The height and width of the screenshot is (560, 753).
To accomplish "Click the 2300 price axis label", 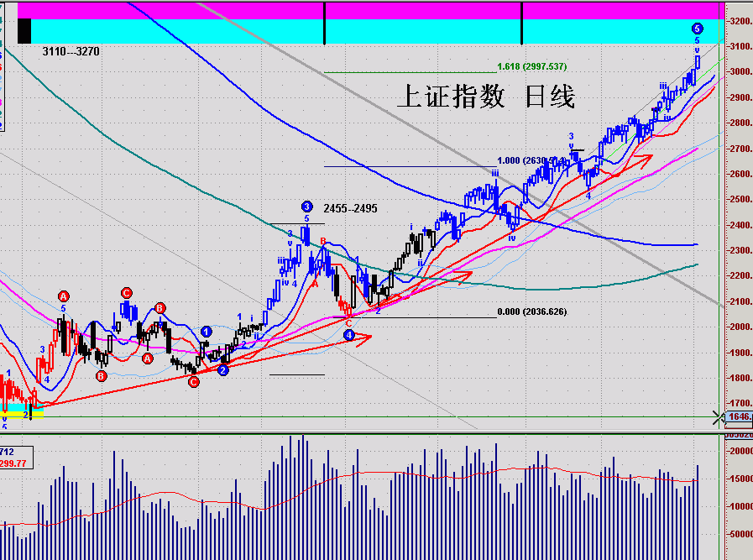I will [x=740, y=250].
